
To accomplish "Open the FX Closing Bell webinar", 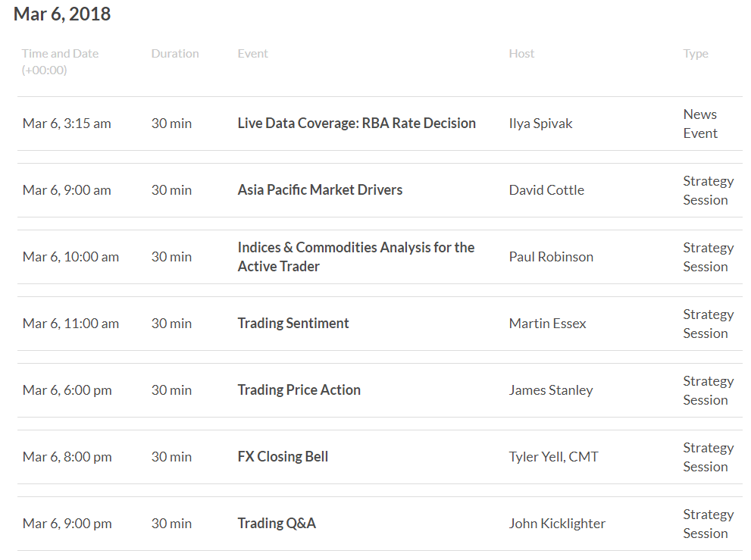I will click(x=283, y=456).
